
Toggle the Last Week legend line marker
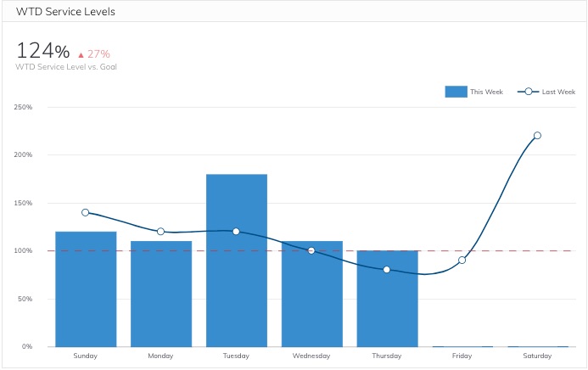point(528,92)
